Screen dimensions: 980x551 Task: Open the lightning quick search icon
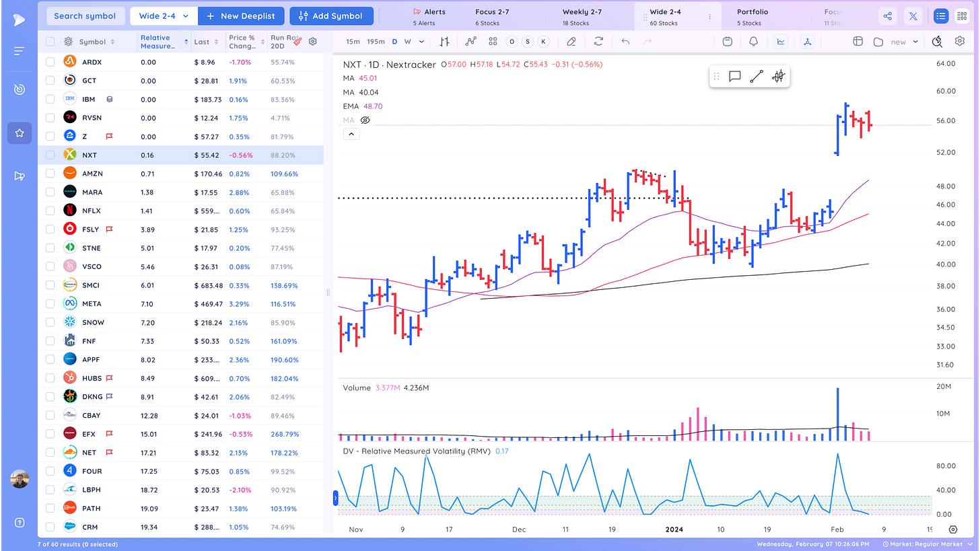[x=938, y=42]
